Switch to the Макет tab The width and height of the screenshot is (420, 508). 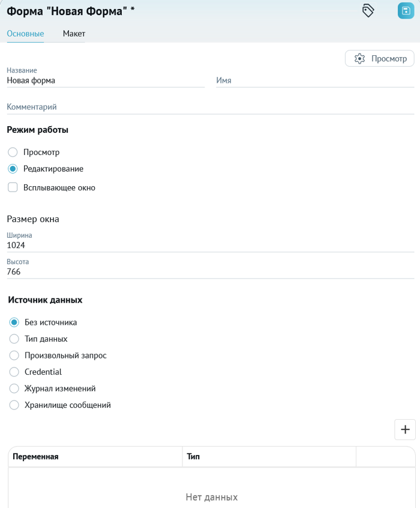coord(74,34)
